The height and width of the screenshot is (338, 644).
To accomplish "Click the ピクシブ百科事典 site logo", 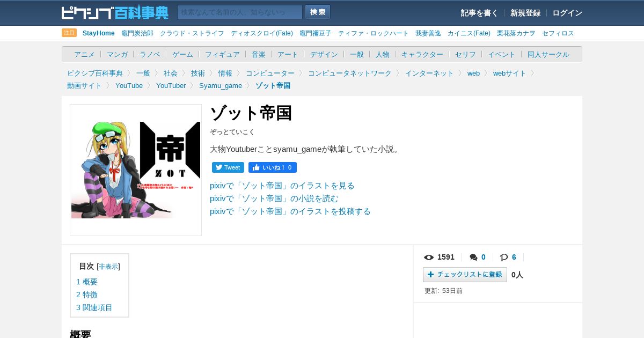I will [115, 12].
